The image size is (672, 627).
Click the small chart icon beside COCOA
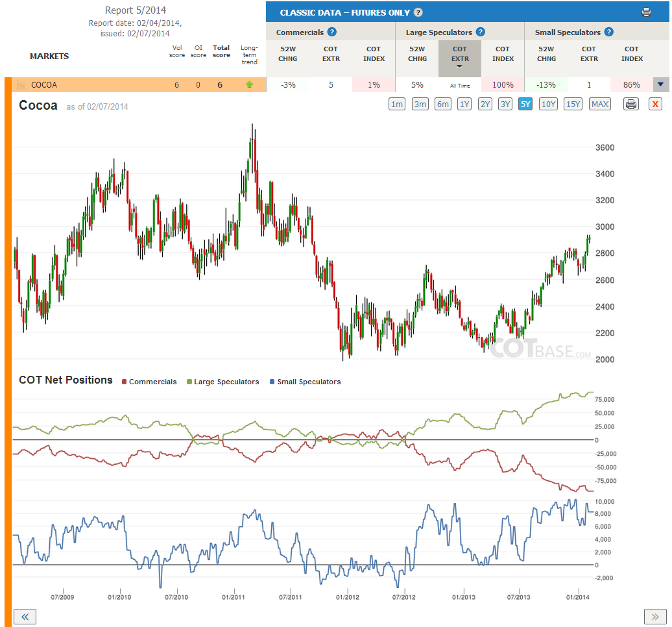click(21, 85)
